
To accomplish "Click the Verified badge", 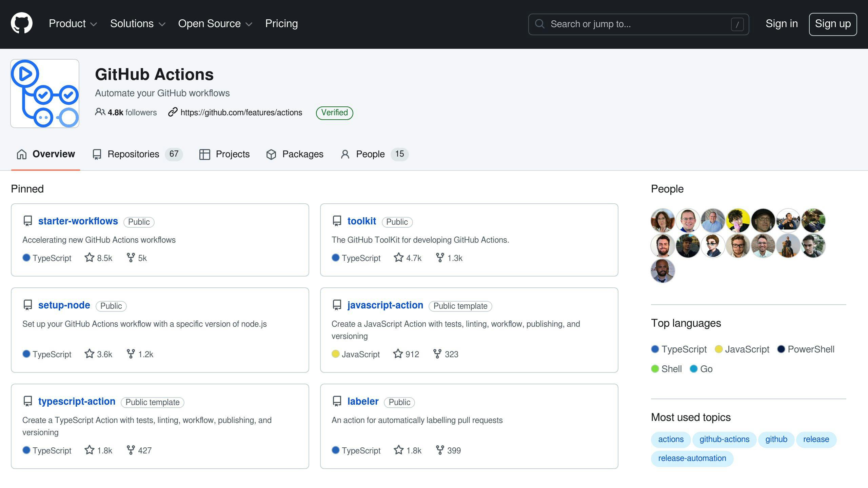I will pyautogui.click(x=334, y=113).
